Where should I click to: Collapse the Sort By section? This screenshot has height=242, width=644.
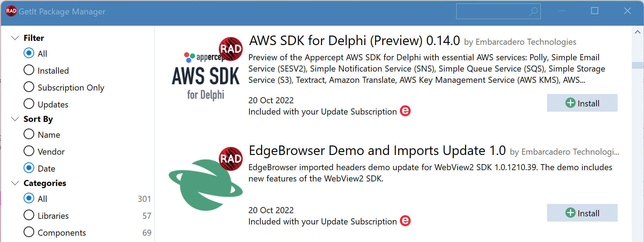(x=15, y=119)
